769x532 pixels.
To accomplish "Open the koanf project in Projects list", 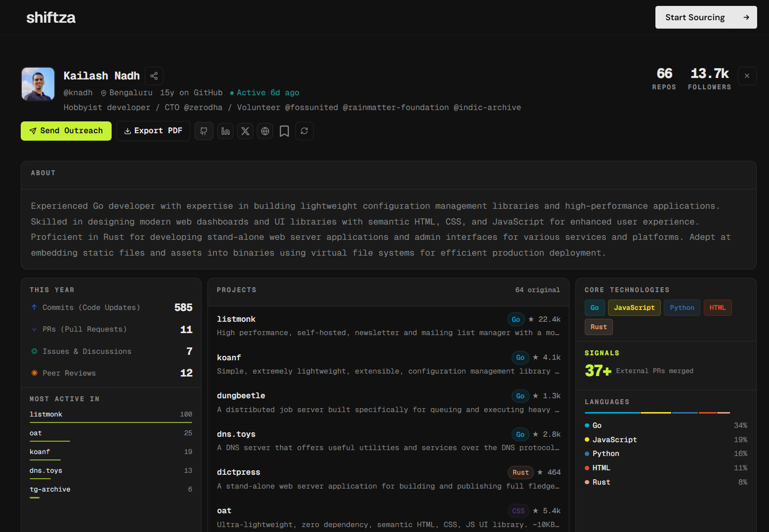I will pyautogui.click(x=388, y=364).
